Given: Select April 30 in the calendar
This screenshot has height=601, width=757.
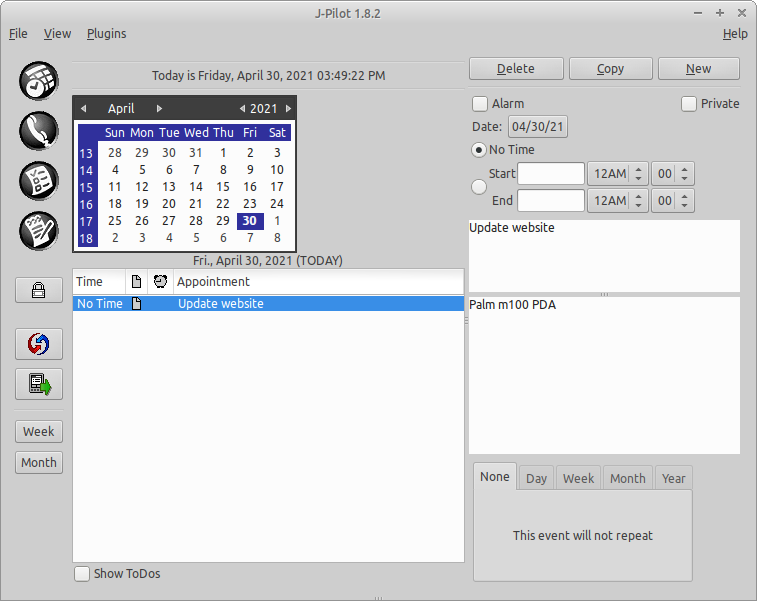Looking at the screenshot, I should point(250,221).
